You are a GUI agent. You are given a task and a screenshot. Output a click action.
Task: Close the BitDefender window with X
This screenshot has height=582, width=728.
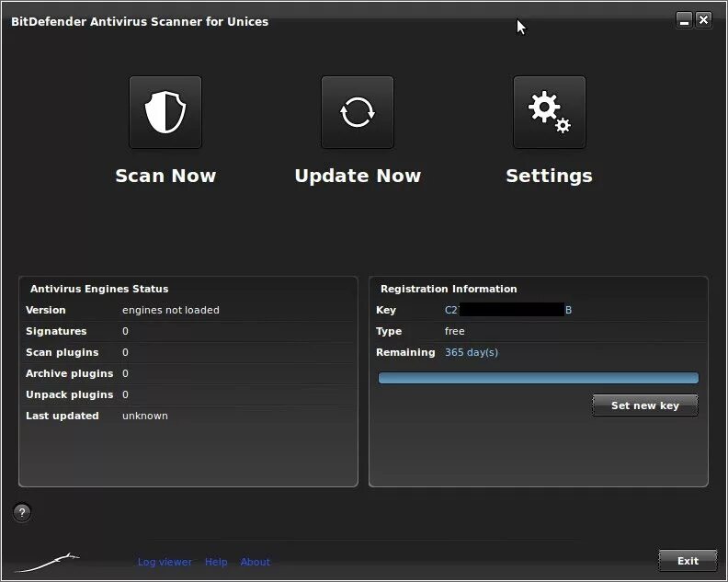point(704,20)
